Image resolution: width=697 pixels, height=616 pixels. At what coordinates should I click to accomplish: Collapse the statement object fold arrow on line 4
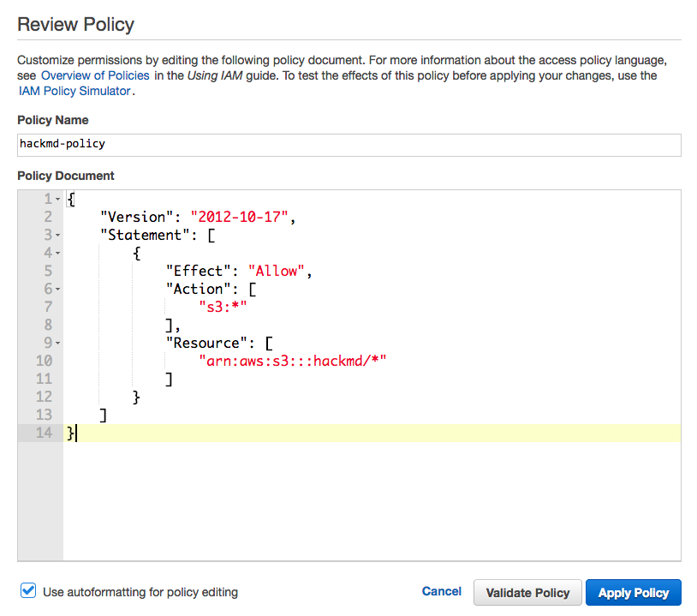pos(57,254)
